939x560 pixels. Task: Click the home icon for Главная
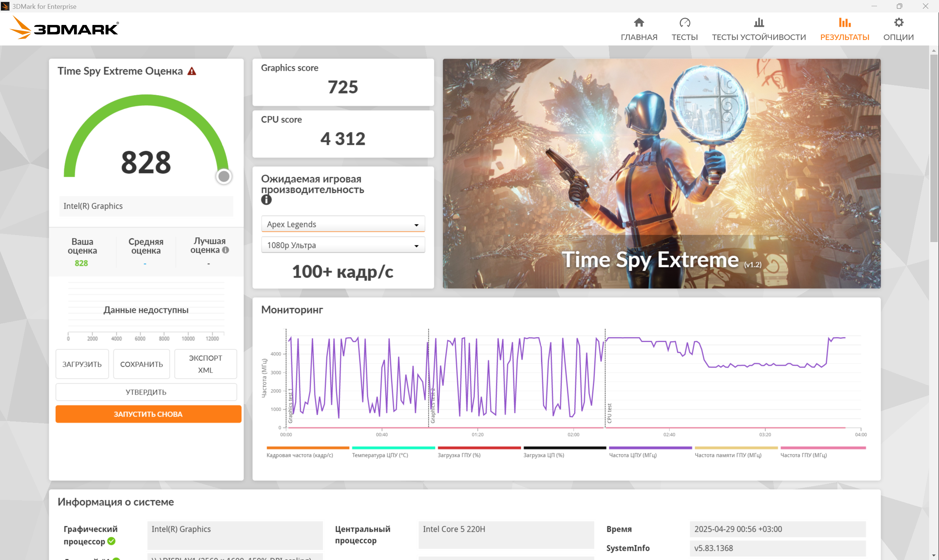(x=639, y=23)
